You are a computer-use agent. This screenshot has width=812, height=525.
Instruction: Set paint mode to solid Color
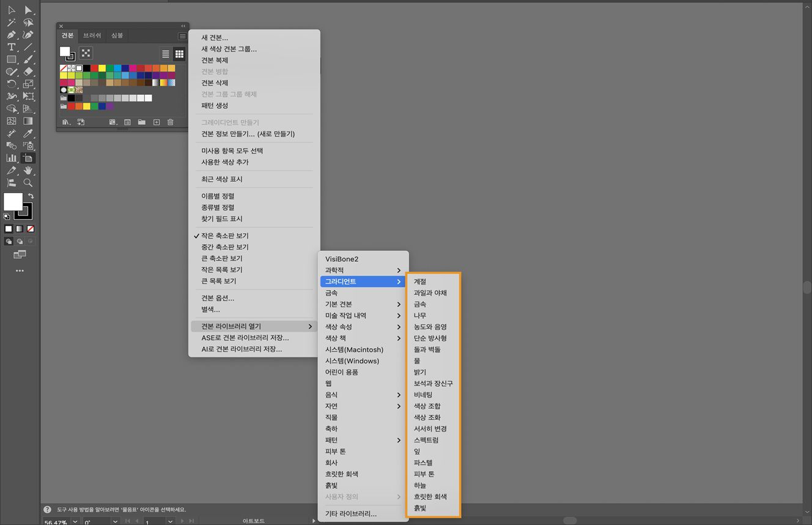pos(9,229)
